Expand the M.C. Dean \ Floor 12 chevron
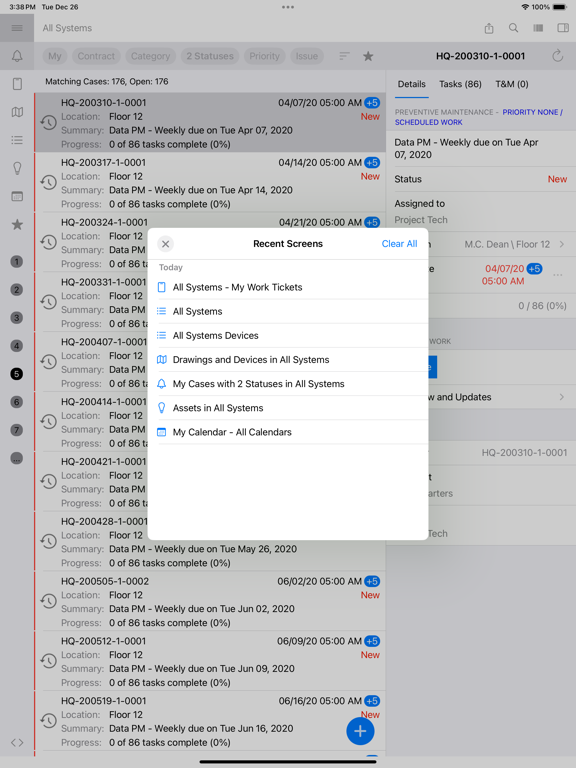 coord(562,244)
